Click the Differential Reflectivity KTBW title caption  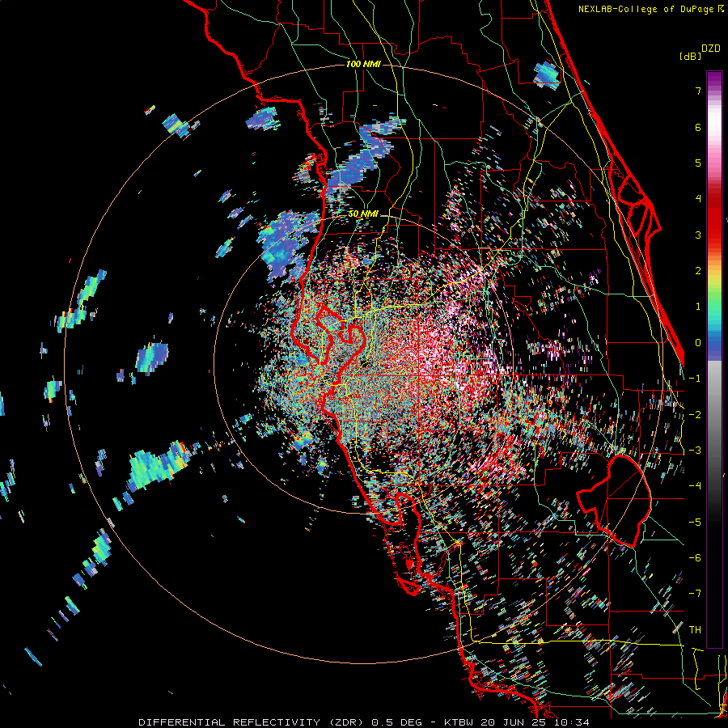click(364, 722)
